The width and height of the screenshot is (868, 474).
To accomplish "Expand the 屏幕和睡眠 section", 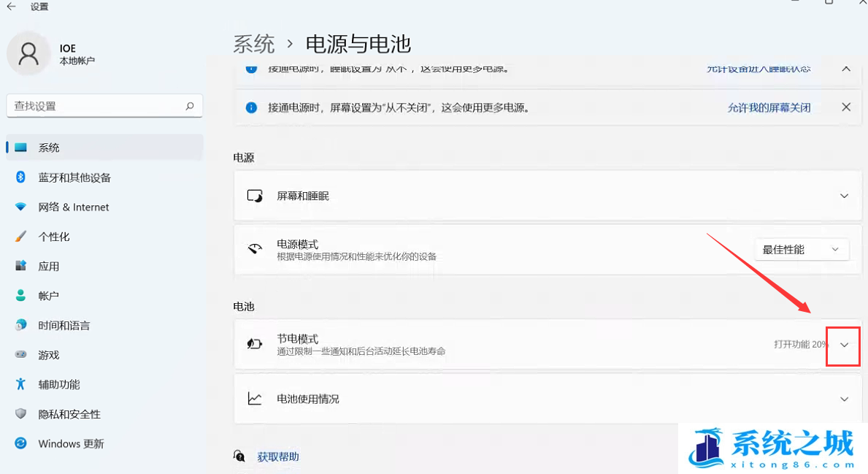I will pos(844,196).
